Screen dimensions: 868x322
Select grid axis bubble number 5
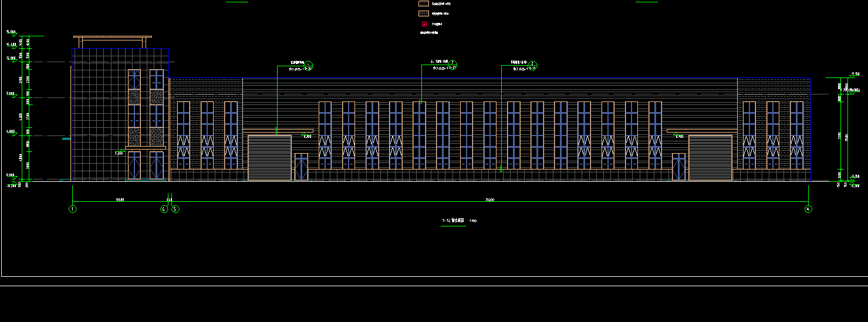[175, 209]
